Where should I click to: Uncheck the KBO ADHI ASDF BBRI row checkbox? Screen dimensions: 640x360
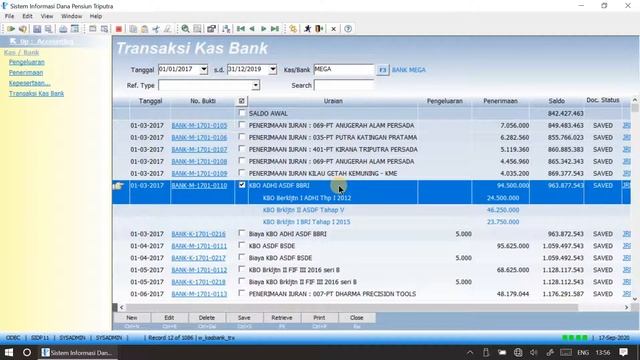pos(242,185)
